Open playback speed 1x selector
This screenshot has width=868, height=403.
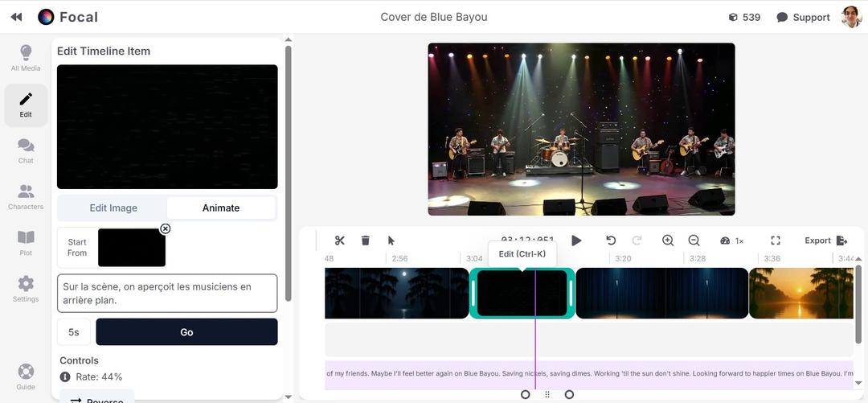(732, 241)
